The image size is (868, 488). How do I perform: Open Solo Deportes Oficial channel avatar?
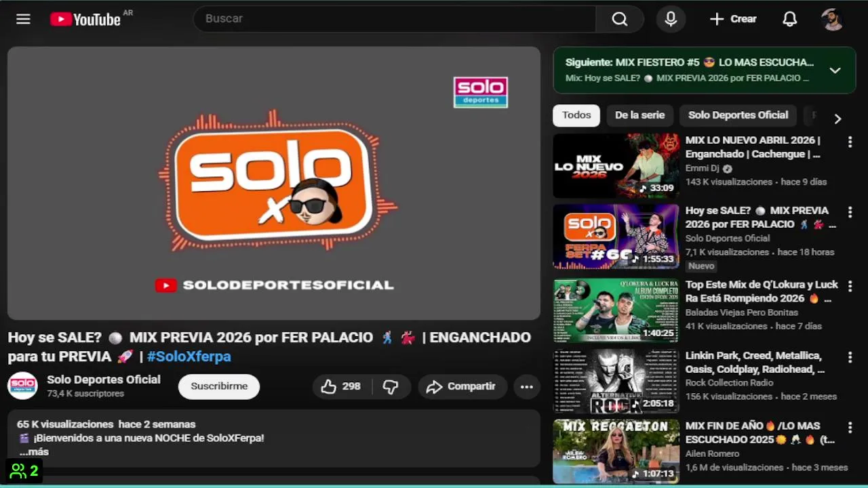22,386
